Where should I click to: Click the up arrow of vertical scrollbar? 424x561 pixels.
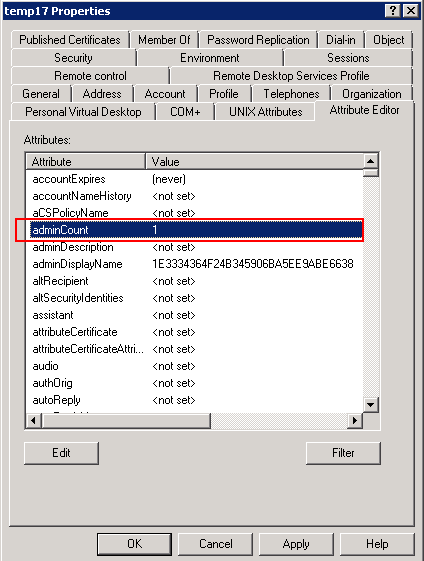(x=371, y=161)
